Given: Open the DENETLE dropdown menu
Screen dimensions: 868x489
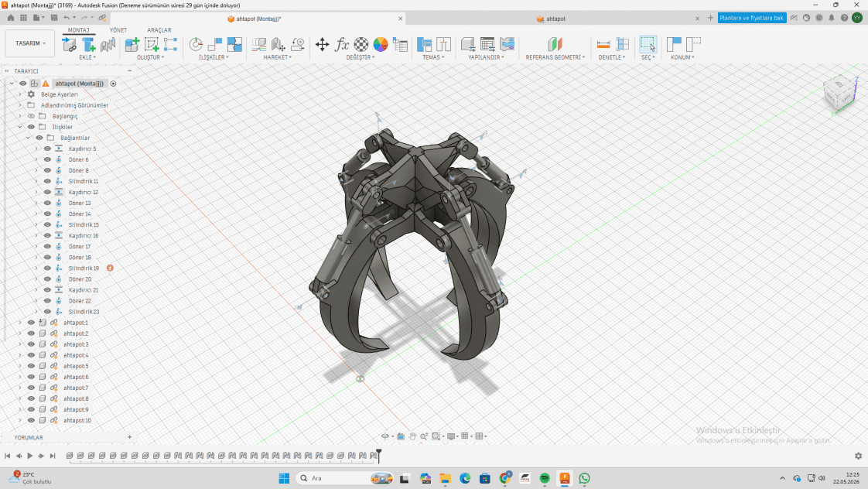Looking at the screenshot, I should (x=612, y=57).
